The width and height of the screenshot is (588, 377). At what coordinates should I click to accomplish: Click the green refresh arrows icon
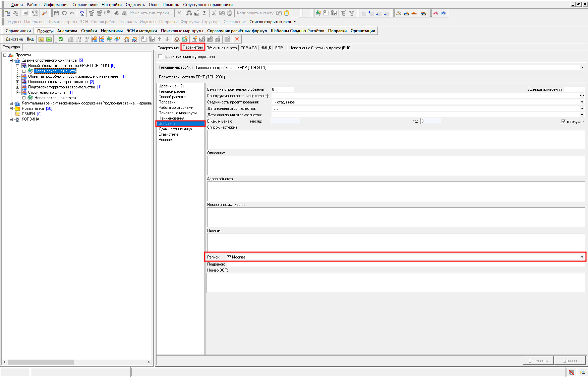coord(61,39)
